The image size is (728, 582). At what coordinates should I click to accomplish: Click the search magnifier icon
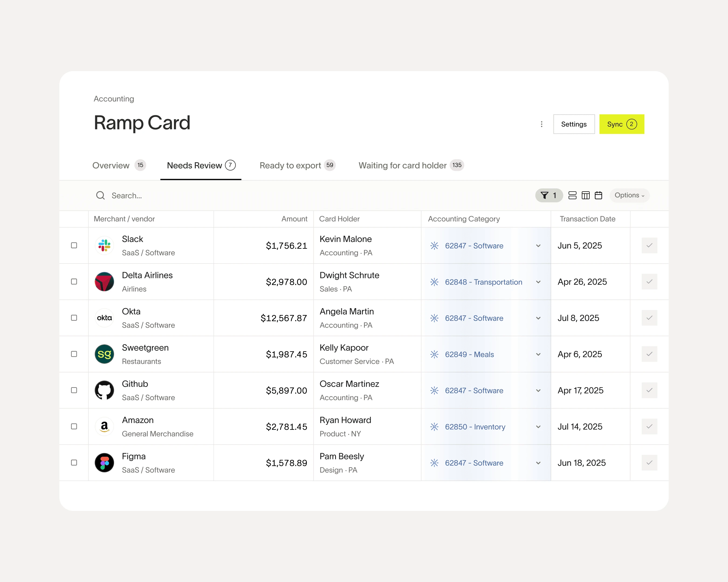pos(100,195)
